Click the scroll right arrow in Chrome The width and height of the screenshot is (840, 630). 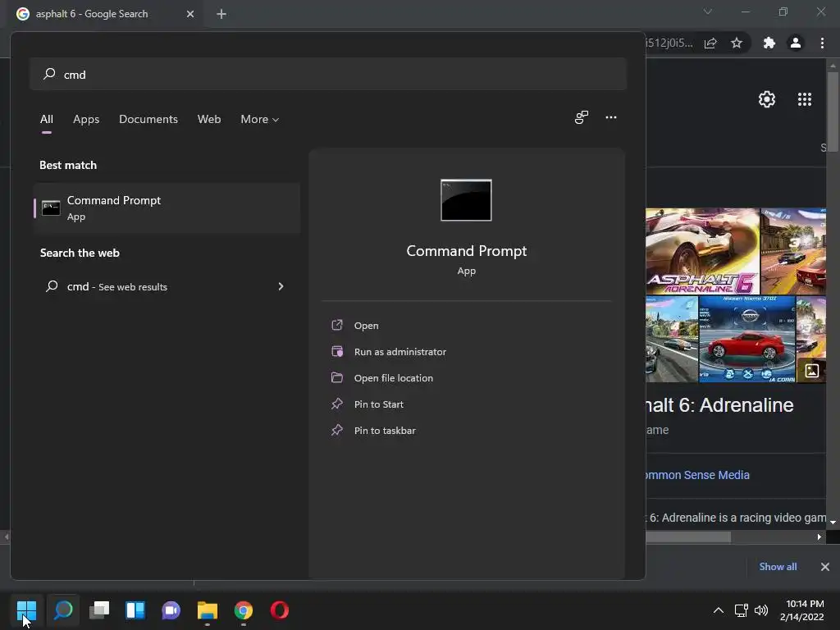click(819, 536)
